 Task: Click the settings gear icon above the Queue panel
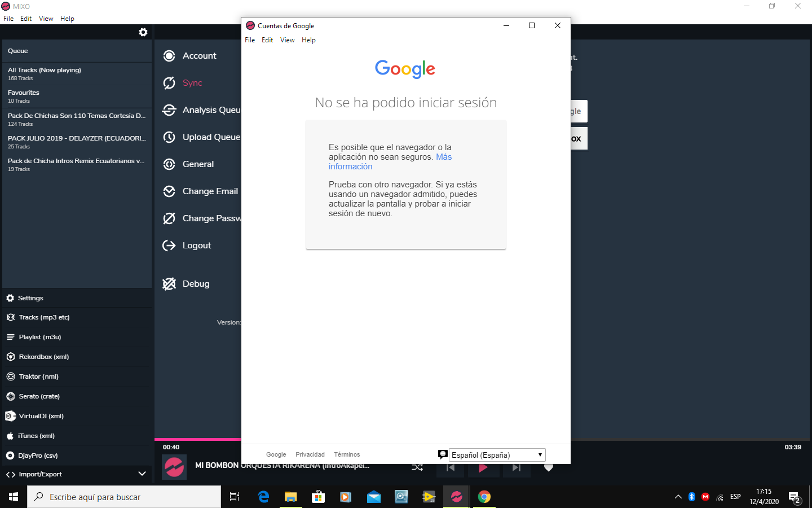(x=143, y=32)
